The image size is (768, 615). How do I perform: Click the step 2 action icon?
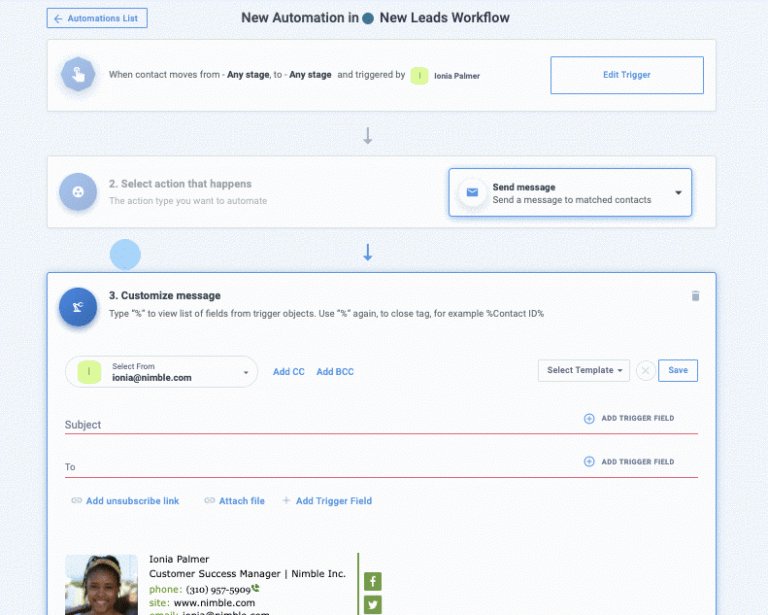[78, 191]
